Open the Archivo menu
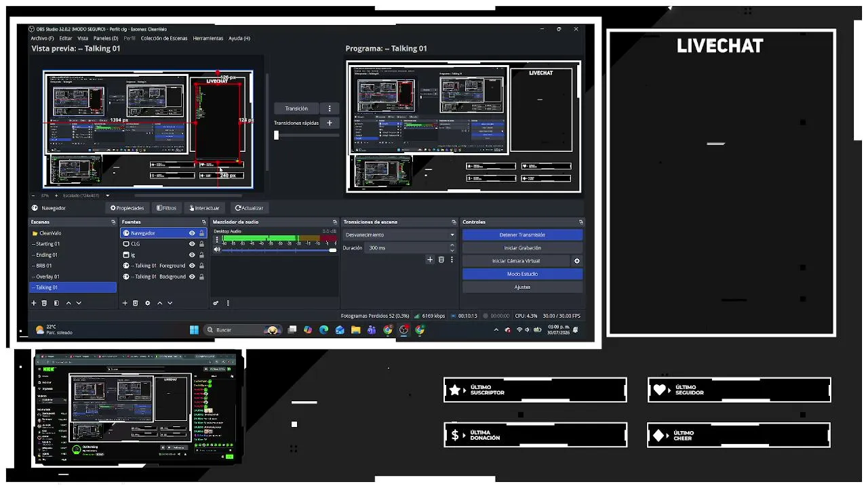The width and height of the screenshot is (868, 488). click(42, 39)
